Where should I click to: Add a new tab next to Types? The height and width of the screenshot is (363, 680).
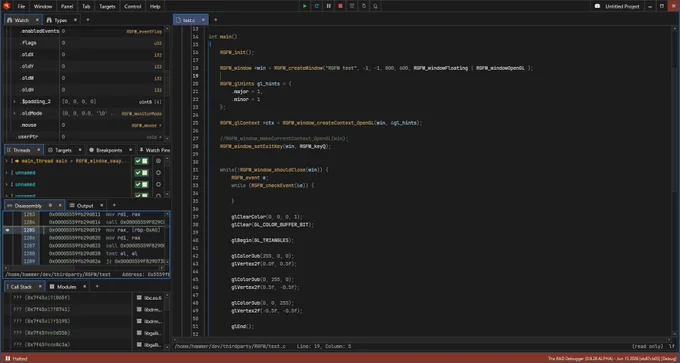[x=88, y=20]
